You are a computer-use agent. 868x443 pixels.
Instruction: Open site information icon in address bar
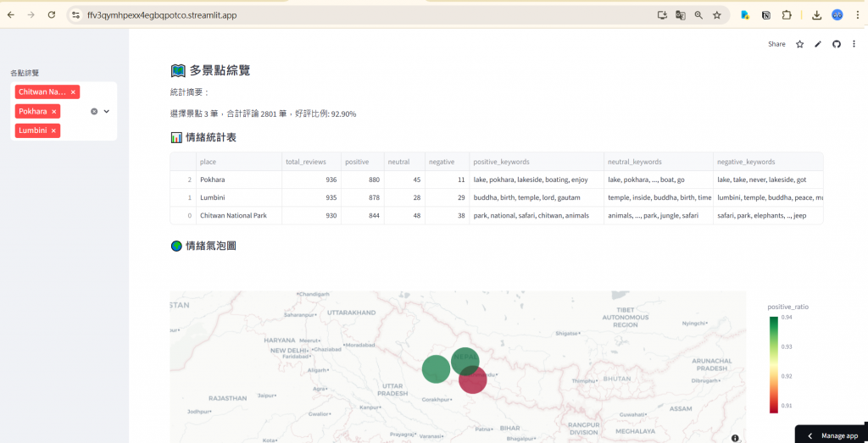click(76, 15)
